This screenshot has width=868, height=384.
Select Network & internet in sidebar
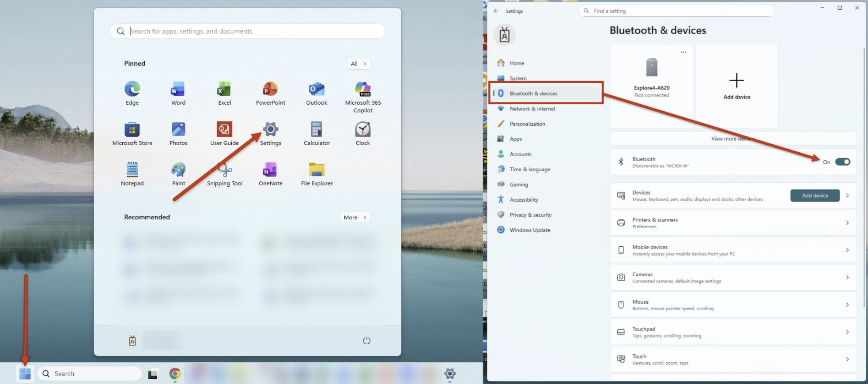[x=532, y=109]
